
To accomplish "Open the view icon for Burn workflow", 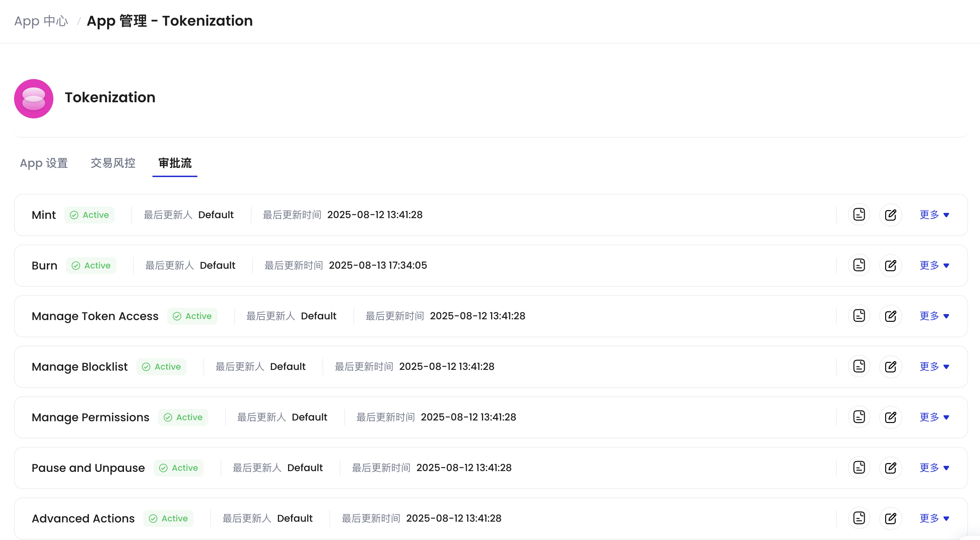I will (859, 265).
